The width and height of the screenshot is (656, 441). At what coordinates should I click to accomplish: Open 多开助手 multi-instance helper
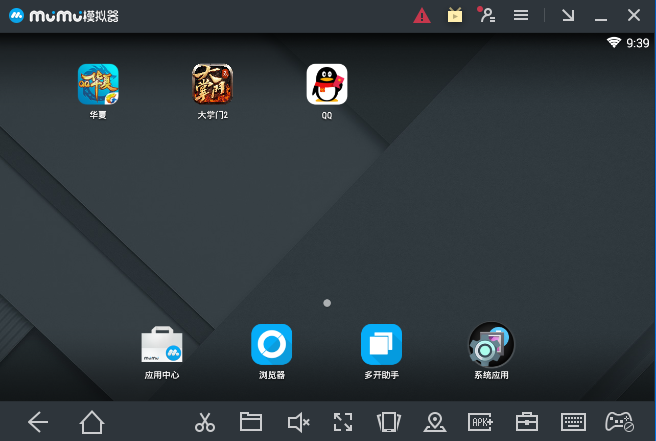[x=381, y=344]
